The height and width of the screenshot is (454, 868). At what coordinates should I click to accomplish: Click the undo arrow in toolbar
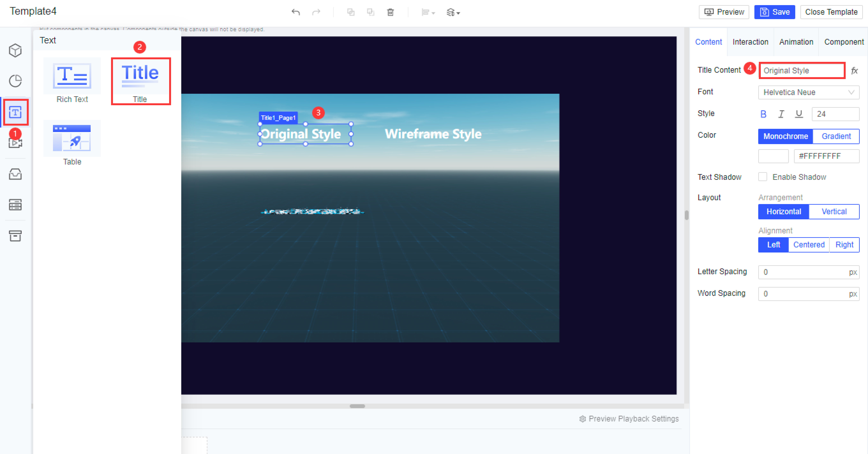[296, 12]
